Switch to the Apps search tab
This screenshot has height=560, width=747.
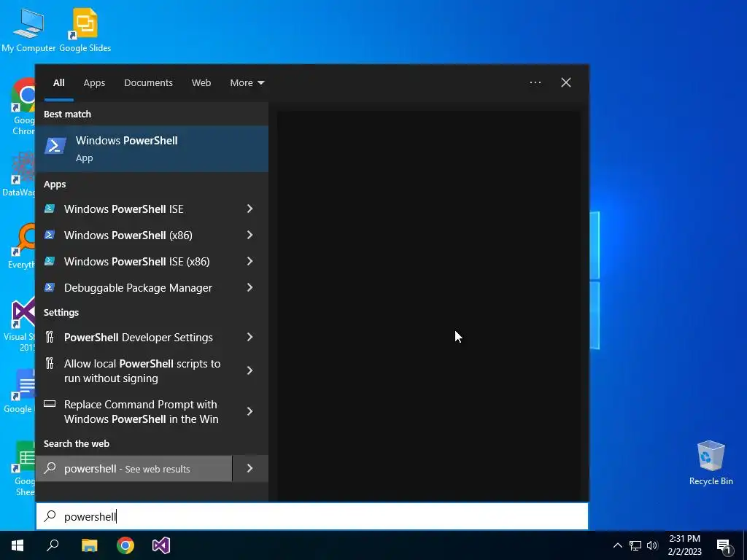[94, 82]
